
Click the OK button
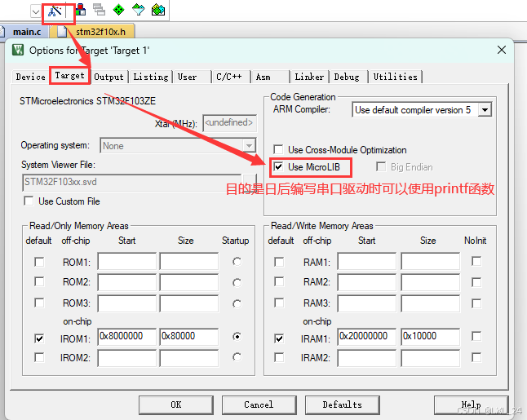pos(176,405)
